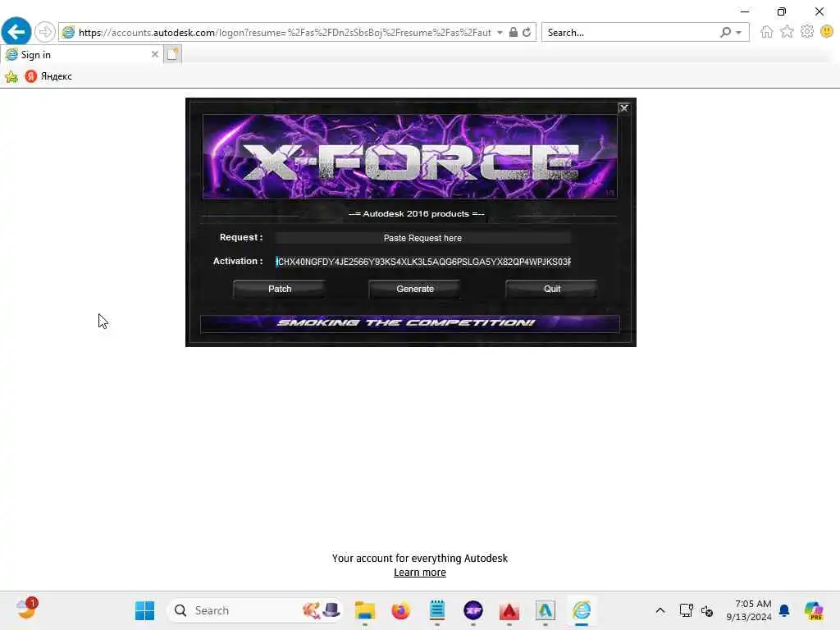This screenshot has width=840, height=630.
Task: Open the clock showing 7:05 AM
Action: point(748,610)
